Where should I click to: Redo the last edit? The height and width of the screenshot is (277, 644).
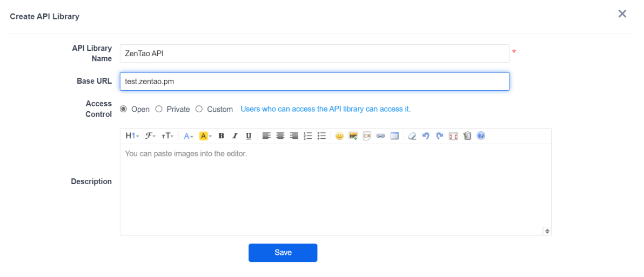tap(439, 136)
